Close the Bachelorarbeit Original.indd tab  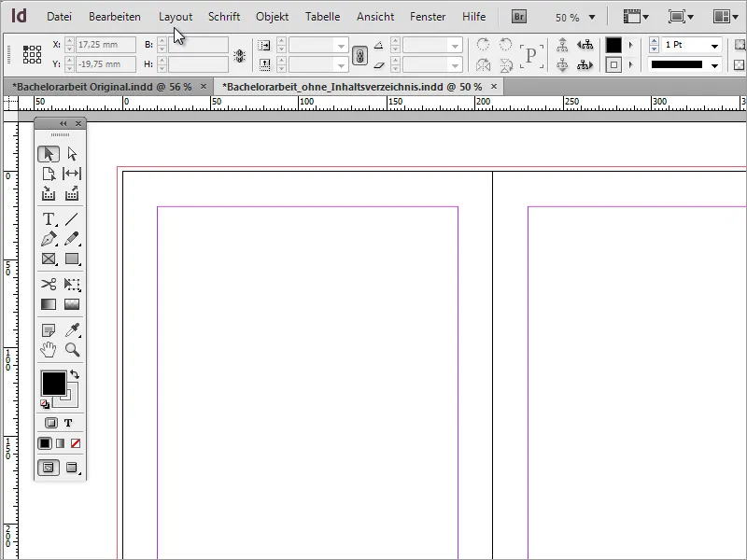204,86
